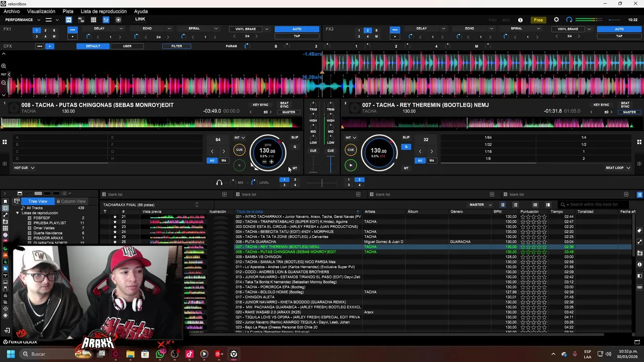
Task: Open the Ayuda menu
Action: [x=141, y=12]
